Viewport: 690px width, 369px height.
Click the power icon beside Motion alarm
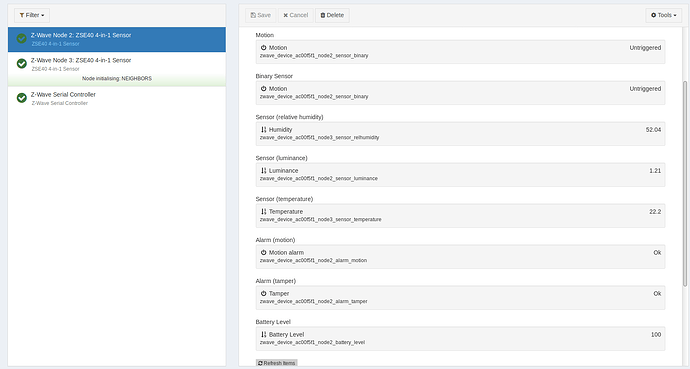pos(264,252)
